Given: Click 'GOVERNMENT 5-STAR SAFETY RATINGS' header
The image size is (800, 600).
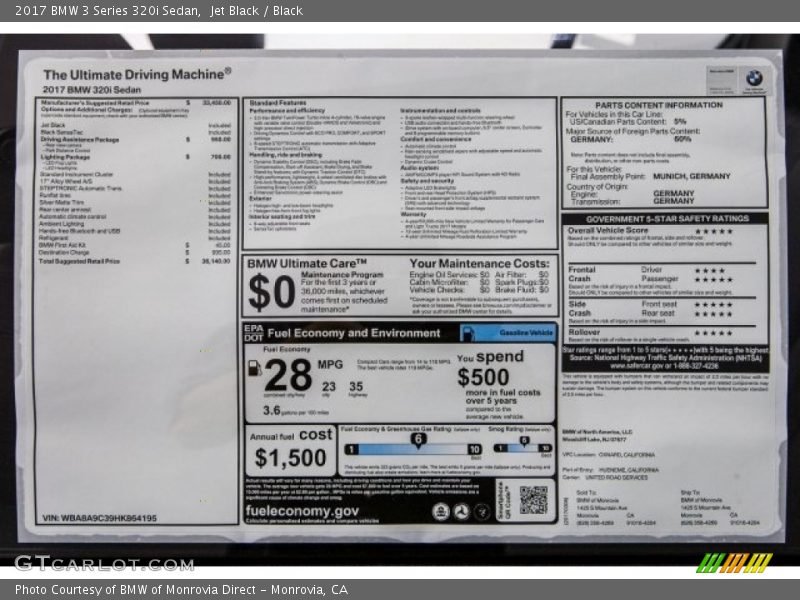Looking at the screenshot, I should [x=667, y=218].
